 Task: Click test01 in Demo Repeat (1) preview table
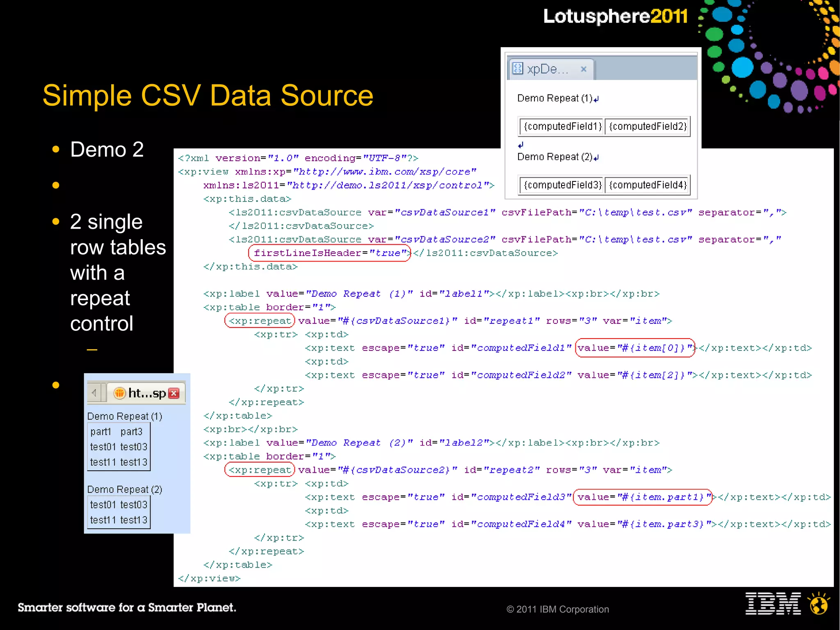pos(103,447)
